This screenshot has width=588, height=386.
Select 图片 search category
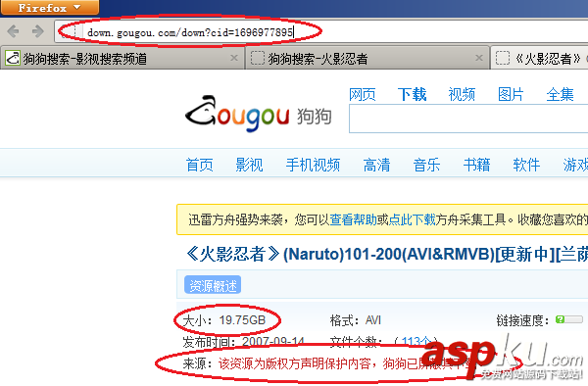[x=511, y=94]
